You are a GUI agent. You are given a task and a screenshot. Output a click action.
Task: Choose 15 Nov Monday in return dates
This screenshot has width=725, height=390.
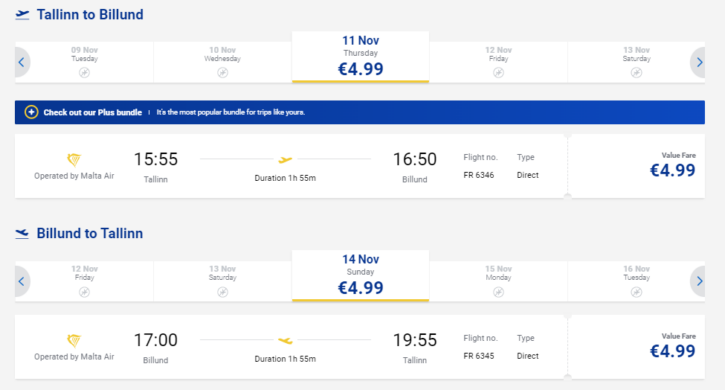coord(498,281)
